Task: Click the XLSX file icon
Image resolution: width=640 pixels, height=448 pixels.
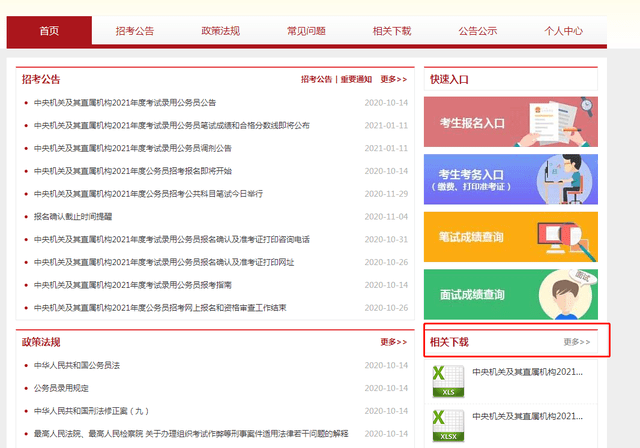Action: tap(445, 425)
